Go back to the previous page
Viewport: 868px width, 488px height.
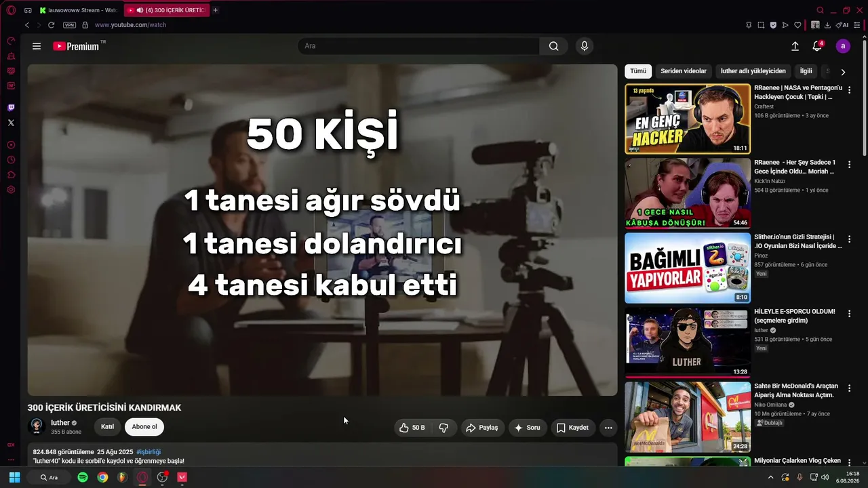[x=27, y=25]
